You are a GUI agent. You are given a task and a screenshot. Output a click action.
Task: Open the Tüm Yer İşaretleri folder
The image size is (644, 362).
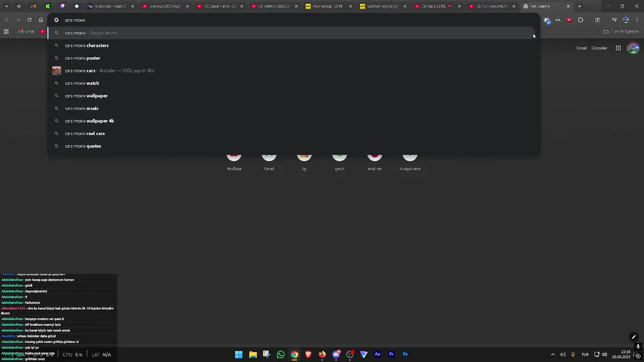coord(621,31)
